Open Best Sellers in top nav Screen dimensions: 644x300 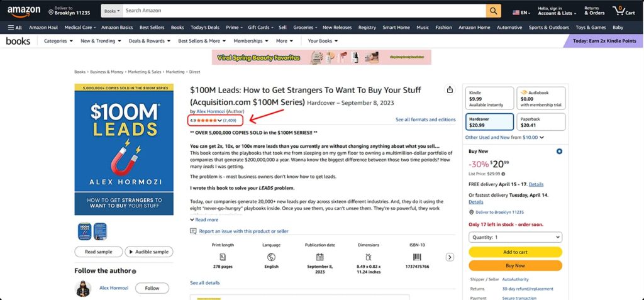coord(152,28)
